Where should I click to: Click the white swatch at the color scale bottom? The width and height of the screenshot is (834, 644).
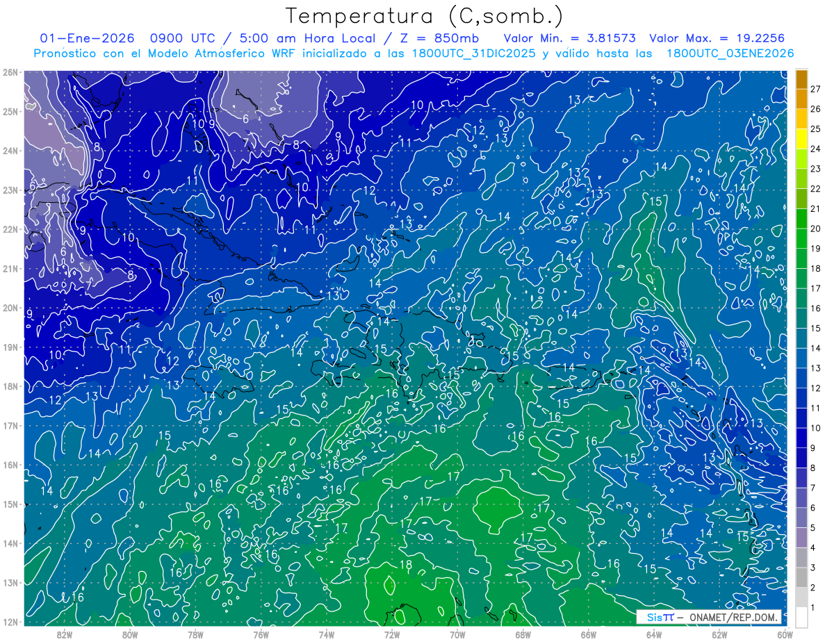tap(801, 617)
